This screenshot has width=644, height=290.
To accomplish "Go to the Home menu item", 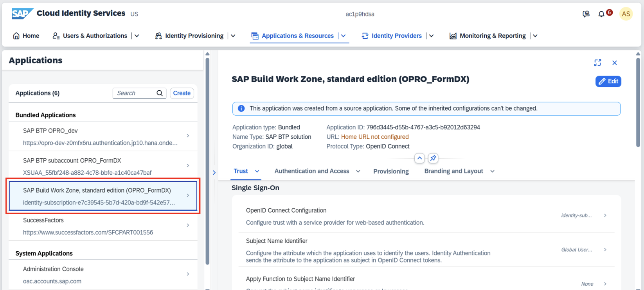I will (x=26, y=36).
